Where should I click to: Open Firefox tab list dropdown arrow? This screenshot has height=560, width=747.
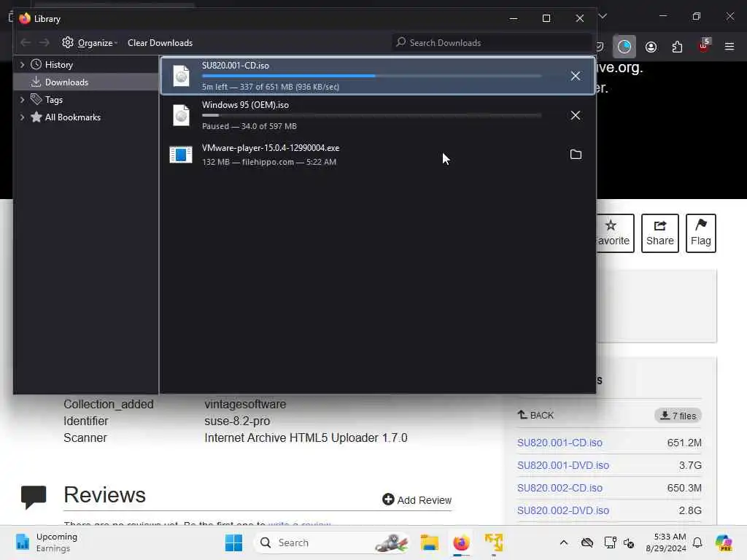(603, 16)
